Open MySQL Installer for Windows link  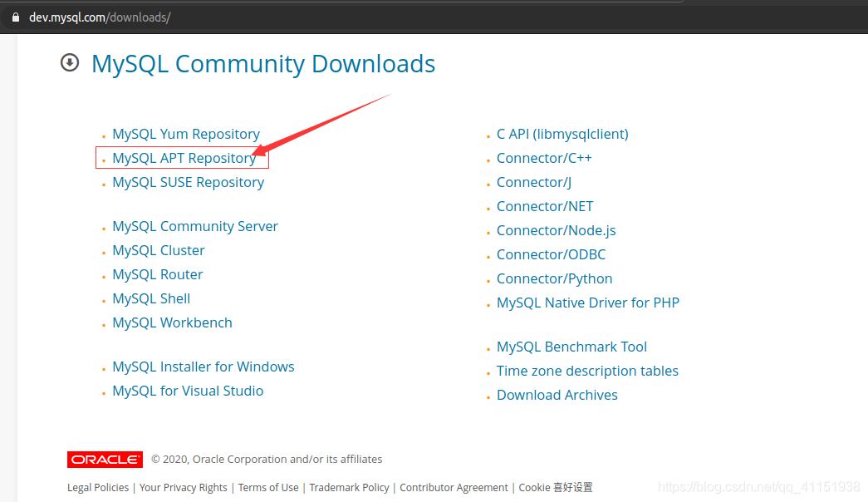[x=204, y=367]
